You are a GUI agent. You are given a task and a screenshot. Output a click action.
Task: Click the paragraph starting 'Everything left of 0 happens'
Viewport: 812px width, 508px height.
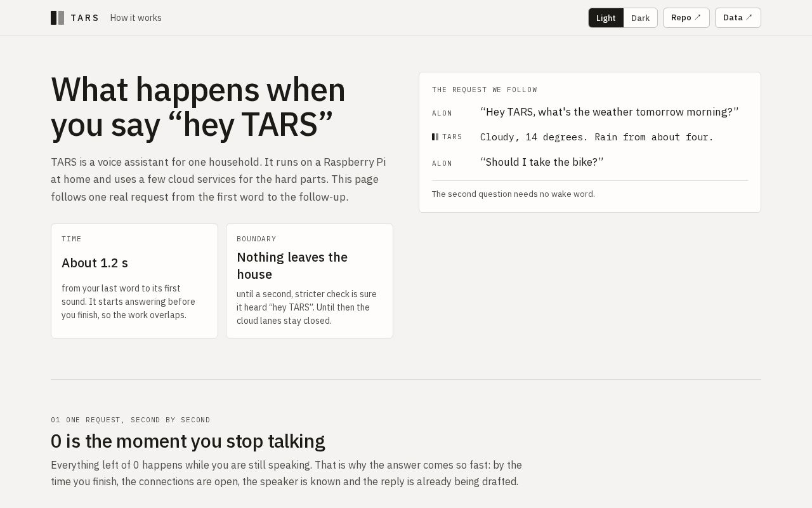(286, 473)
